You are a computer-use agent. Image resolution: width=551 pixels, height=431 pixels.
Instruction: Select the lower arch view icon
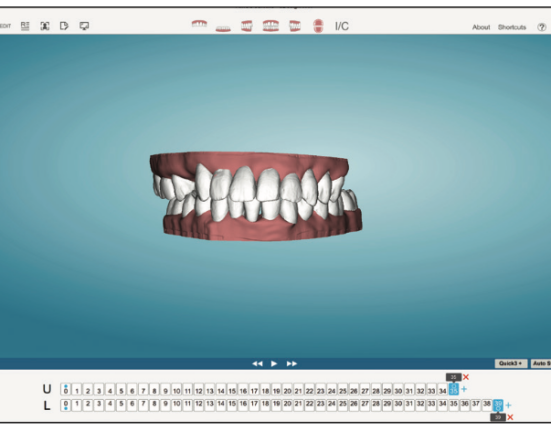[223, 29]
